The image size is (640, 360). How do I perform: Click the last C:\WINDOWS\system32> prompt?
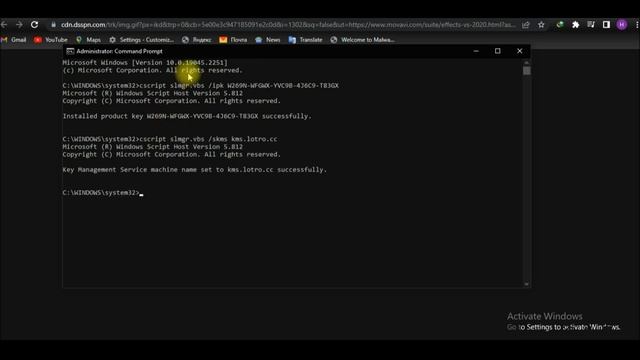[101, 193]
